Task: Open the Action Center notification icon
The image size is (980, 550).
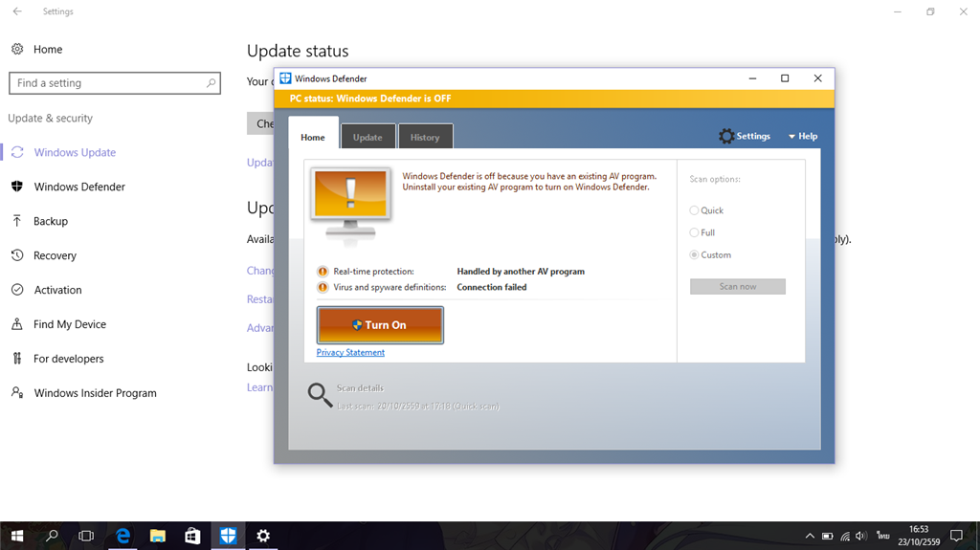Action: pyautogui.click(x=956, y=536)
